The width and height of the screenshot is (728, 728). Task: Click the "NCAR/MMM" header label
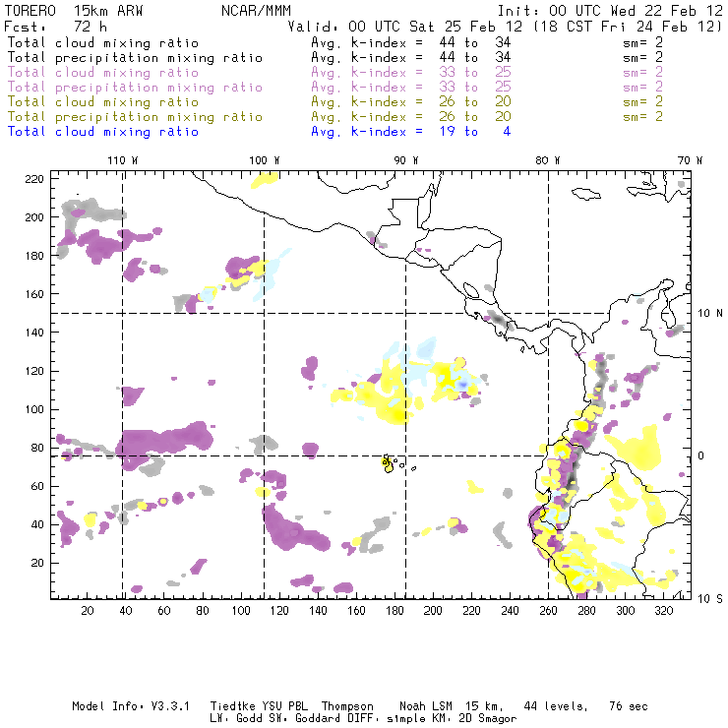[257, 11]
